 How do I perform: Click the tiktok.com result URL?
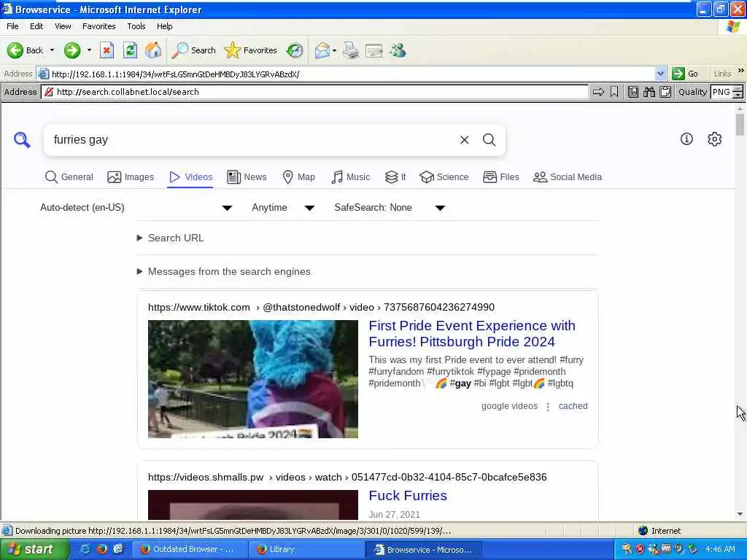click(x=321, y=307)
